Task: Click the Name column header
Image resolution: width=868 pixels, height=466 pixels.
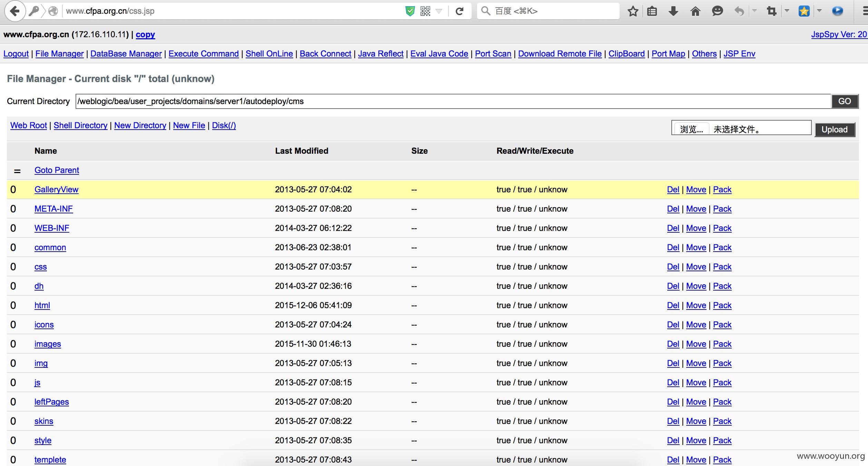Action: coord(46,151)
